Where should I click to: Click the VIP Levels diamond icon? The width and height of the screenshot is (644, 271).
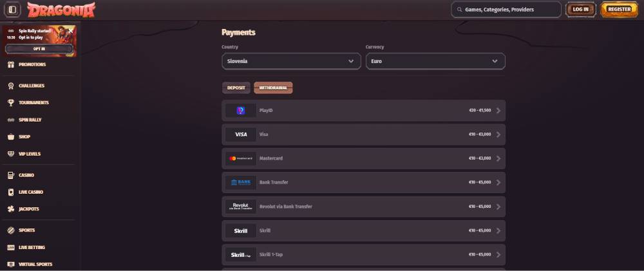coord(11,154)
